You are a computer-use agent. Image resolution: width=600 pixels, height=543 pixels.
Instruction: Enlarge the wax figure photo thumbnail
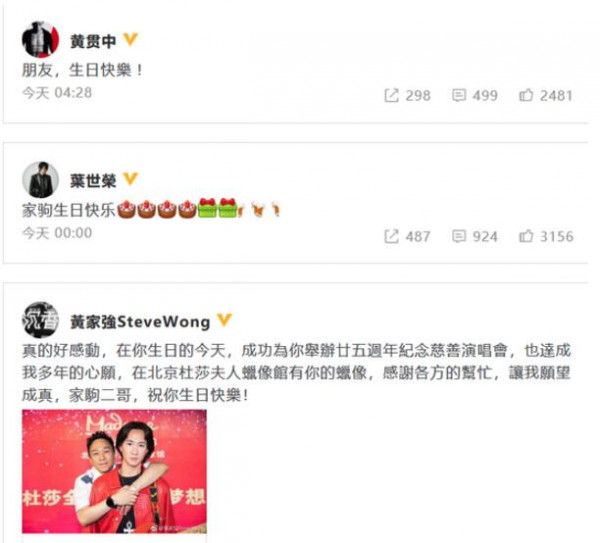(114, 471)
